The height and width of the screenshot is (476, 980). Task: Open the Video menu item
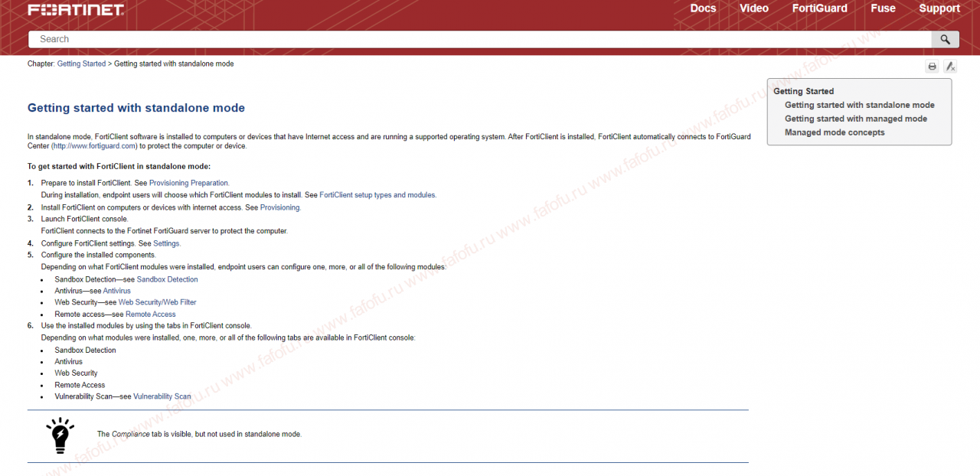754,8
